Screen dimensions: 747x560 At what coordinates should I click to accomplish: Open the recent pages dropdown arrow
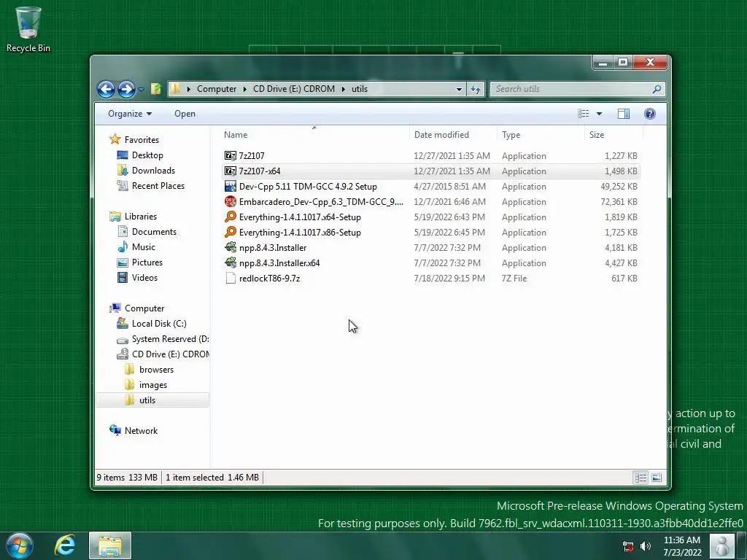[141, 89]
